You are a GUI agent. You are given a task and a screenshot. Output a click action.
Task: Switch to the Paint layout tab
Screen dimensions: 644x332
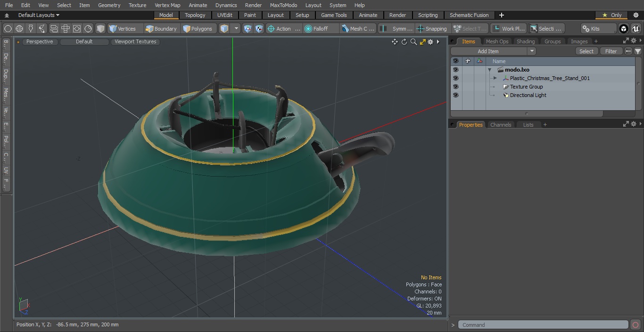click(250, 15)
